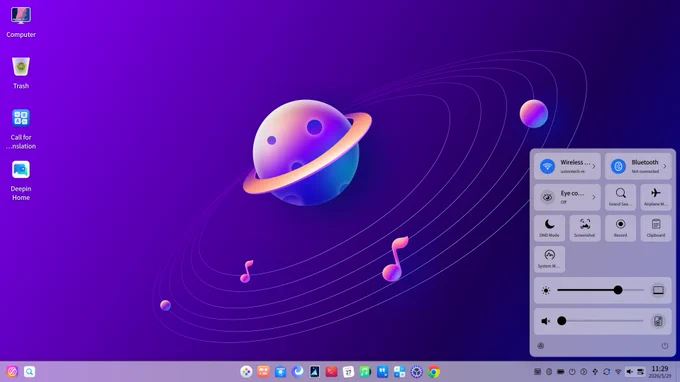Toggle the Eye comfort eye icon

(x=547, y=197)
